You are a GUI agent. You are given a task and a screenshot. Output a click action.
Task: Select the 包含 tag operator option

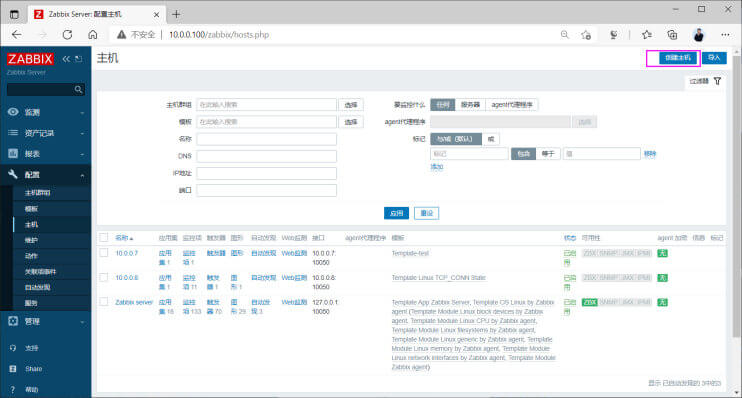point(523,154)
